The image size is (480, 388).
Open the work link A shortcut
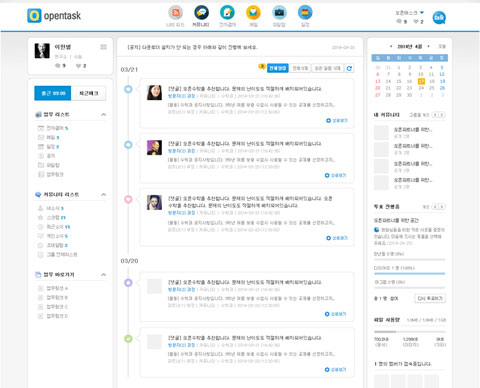pyautogui.click(x=53, y=288)
